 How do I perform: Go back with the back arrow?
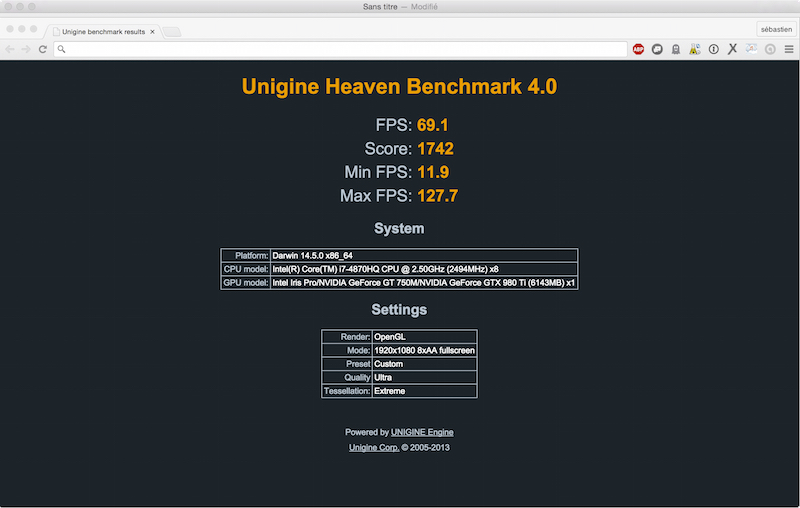pos(10,49)
